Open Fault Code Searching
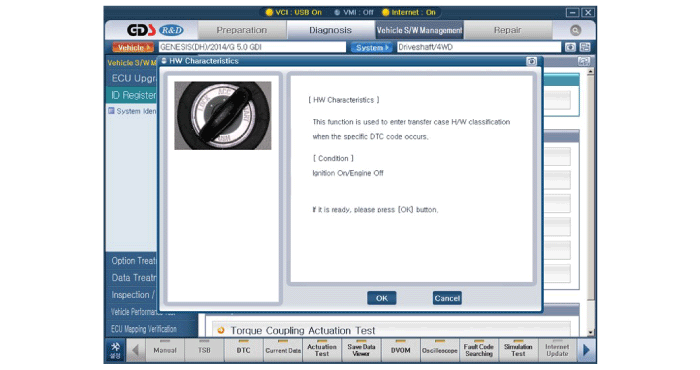 [479, 350]
